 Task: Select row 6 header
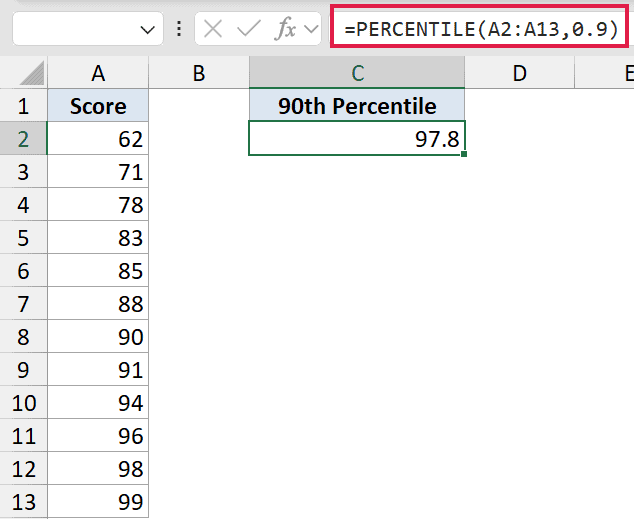(x=23, y=271)
